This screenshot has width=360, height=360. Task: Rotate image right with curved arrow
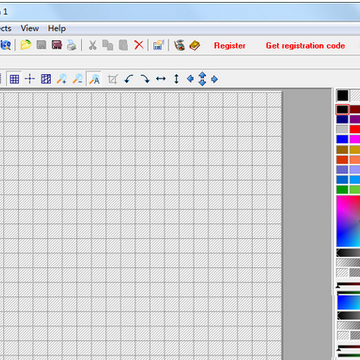[145, 79]
